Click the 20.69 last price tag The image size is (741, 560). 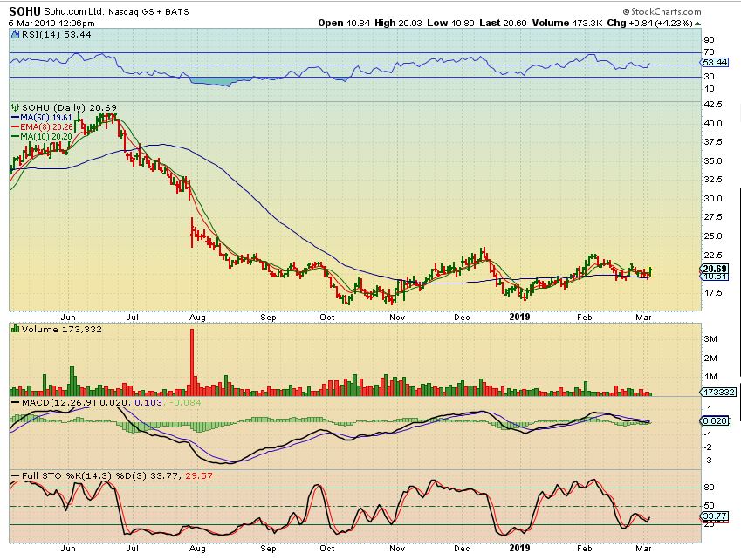(x=715, y=268)
